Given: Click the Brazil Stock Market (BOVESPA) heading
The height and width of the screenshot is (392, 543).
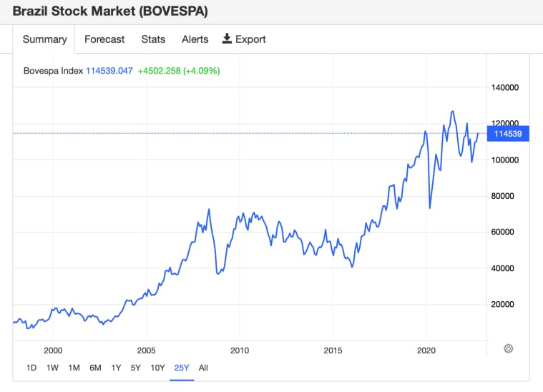Looking at the screenshot, I should [110, 11].
